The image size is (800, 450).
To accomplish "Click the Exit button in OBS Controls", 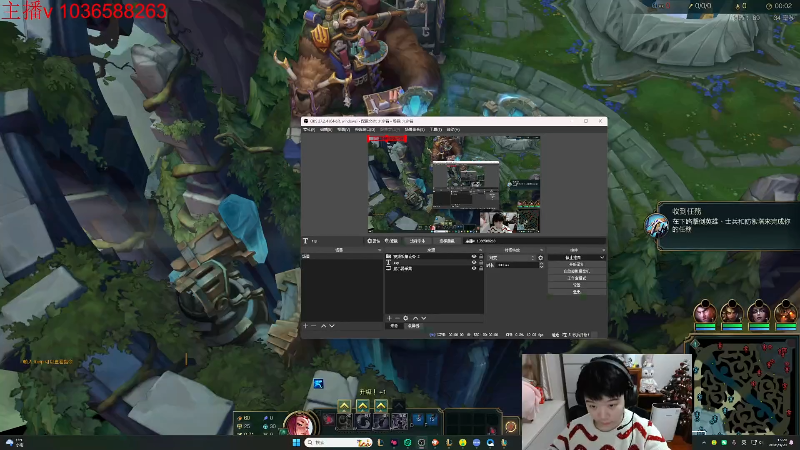I will tap(577, 292).
